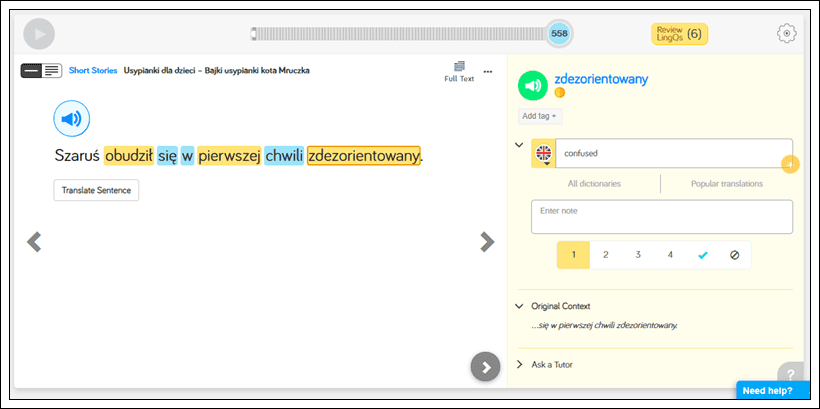The height and width of the screenshot is (409, 820).
Task: Play the sentence audio speaker icon
Action: (71, 120)
